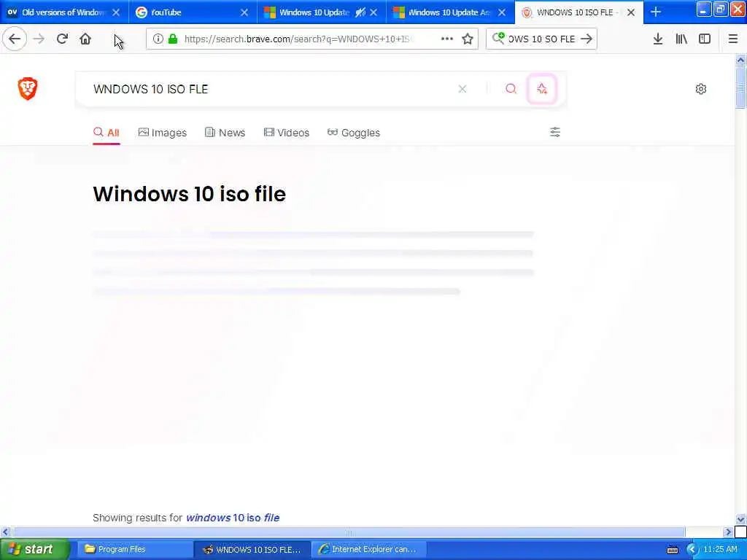Open Program Files taskbar window
The image size is (747, 560).
tap(134, 549)
